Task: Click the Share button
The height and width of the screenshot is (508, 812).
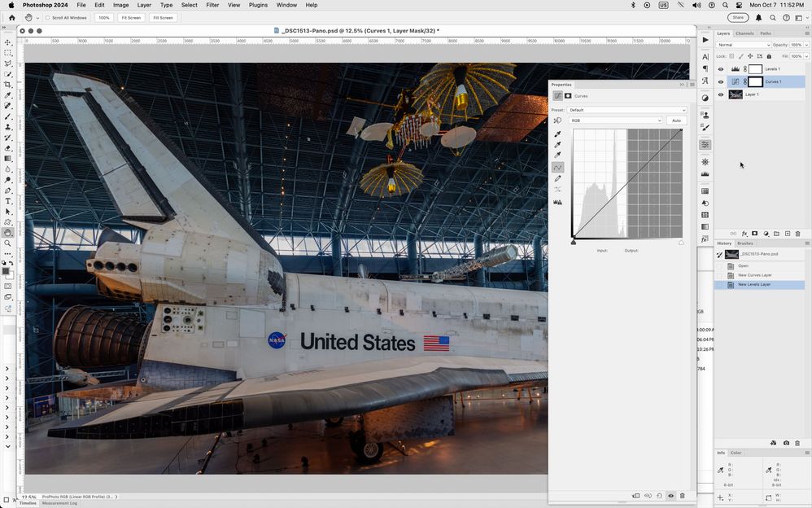Action: pos(738,18)
